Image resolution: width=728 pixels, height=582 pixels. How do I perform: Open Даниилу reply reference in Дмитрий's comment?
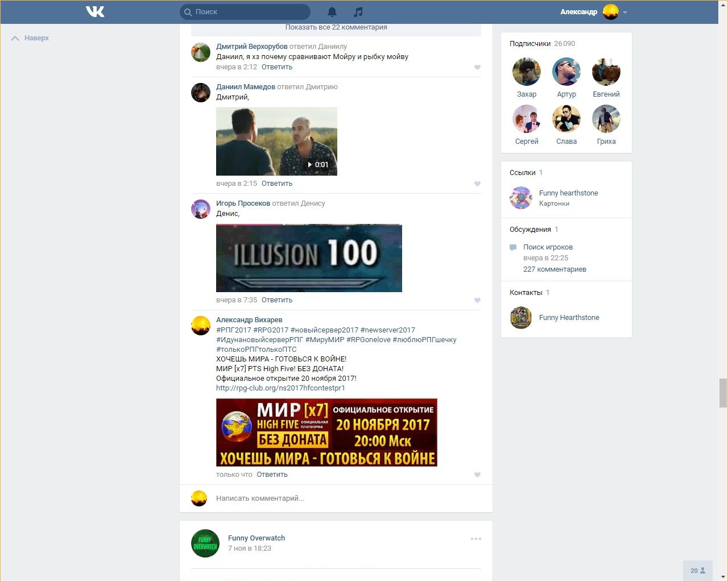coord(332,47)
